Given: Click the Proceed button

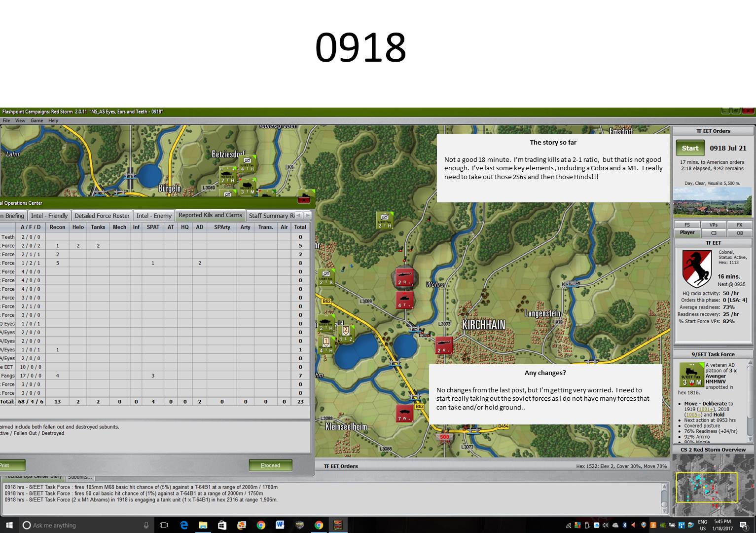Looking at the screenshot, I should [270, 465].
